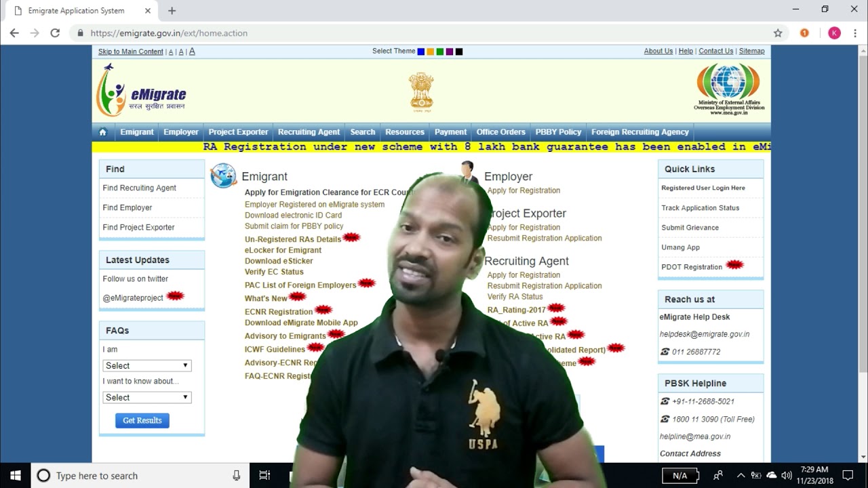Click Skip to Main Content link
The width and height of the screenshot is (868, 488).
click(131, 52)
